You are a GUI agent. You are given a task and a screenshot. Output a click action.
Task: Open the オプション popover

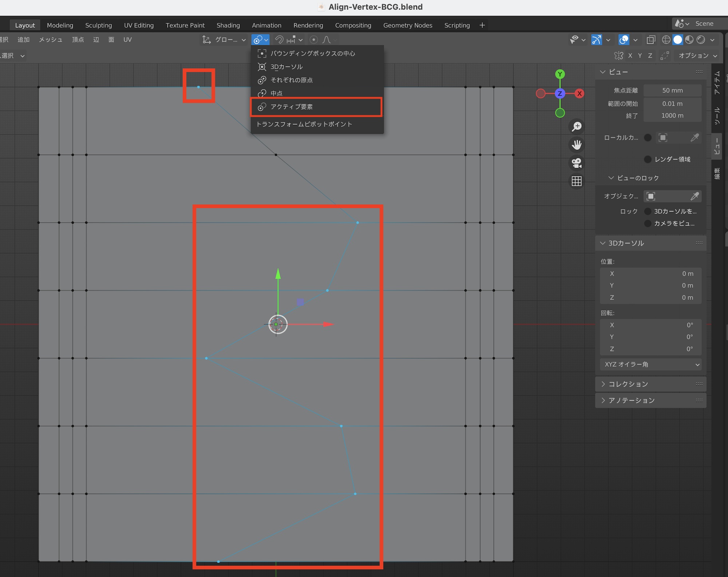697,56
